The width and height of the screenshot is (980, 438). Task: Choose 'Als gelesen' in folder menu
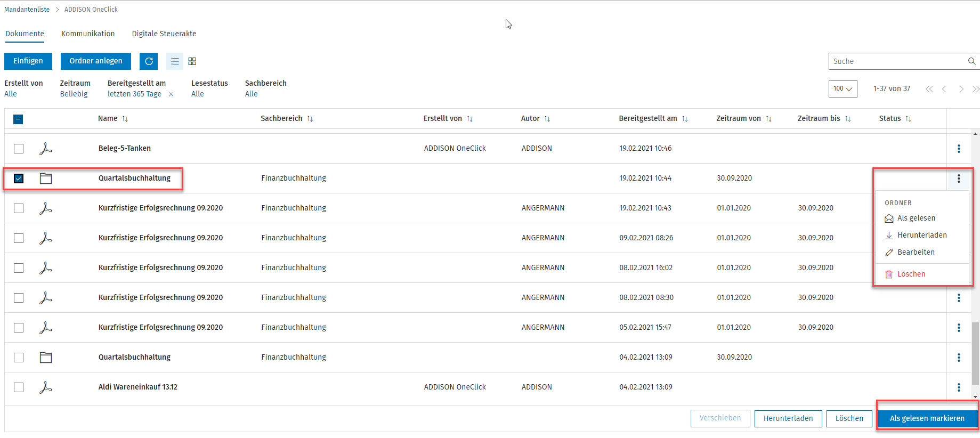coord(916,218)
